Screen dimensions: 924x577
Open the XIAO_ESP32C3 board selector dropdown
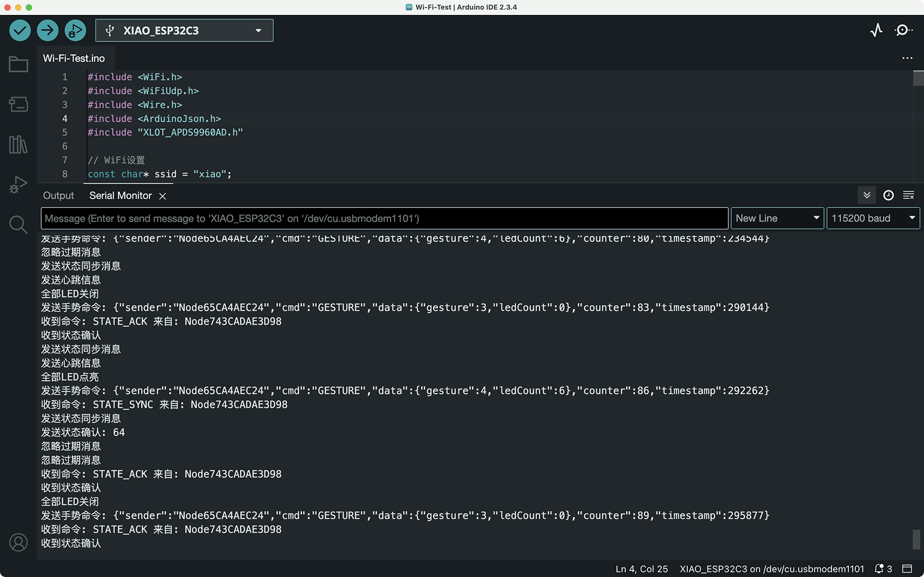click(x=184, y=30)
